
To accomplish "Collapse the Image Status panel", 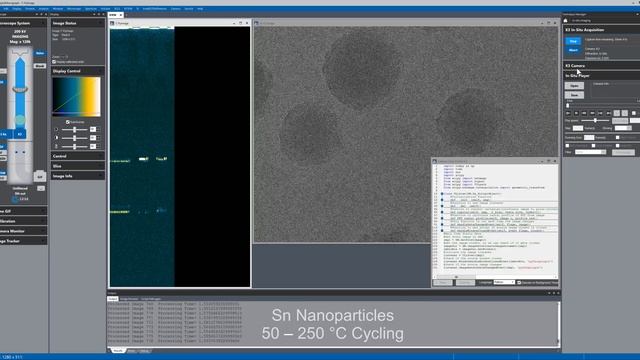I will click(x=77, y=23).
